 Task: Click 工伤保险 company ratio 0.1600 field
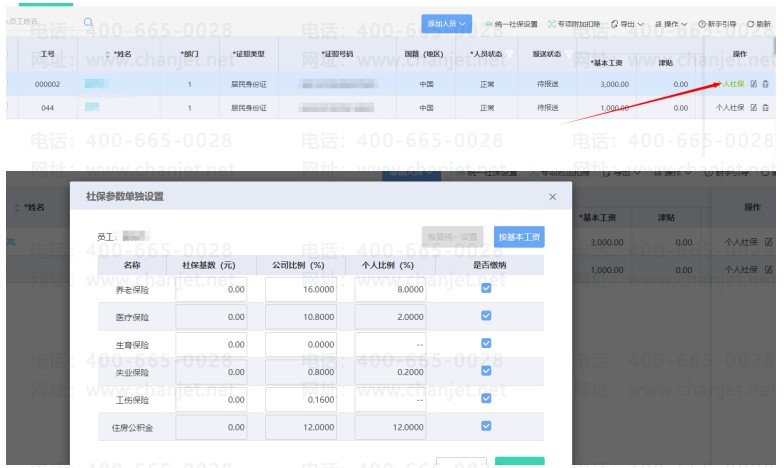tap(301, 400)
